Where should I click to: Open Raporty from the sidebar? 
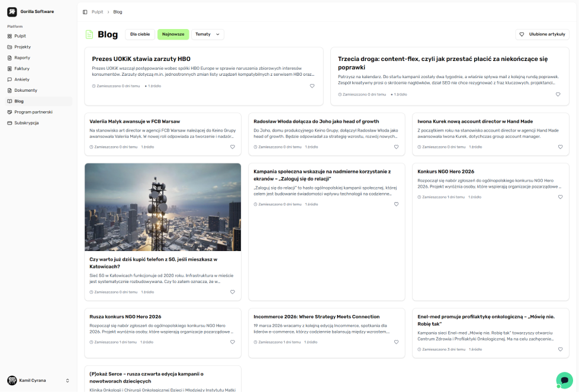22,57
